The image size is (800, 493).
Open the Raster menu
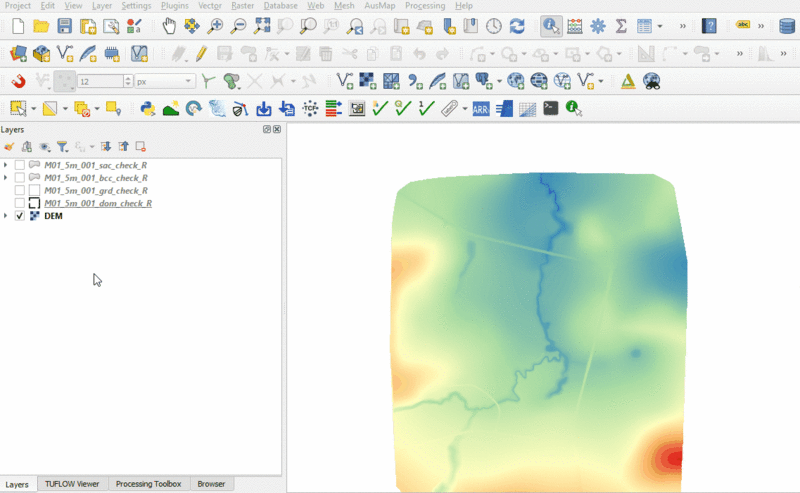[x=242, y=6]
